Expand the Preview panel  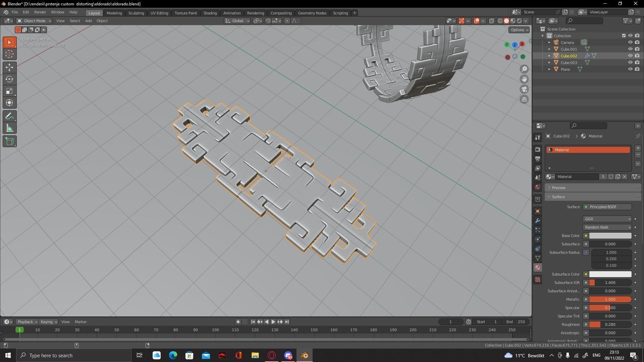coord(558,188)
